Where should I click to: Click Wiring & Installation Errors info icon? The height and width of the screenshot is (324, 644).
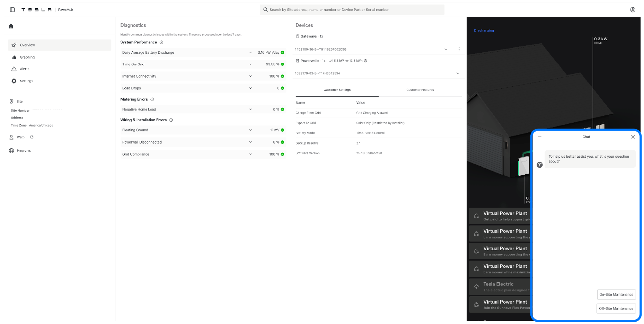(x=171, y=120)
